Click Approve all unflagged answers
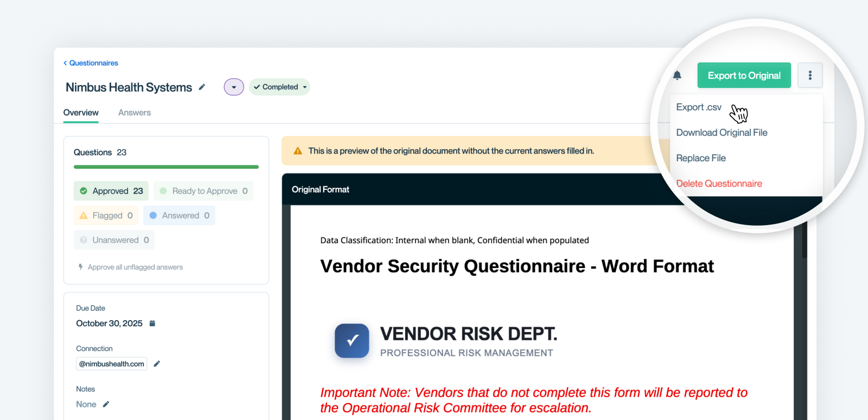 (135, 267)
